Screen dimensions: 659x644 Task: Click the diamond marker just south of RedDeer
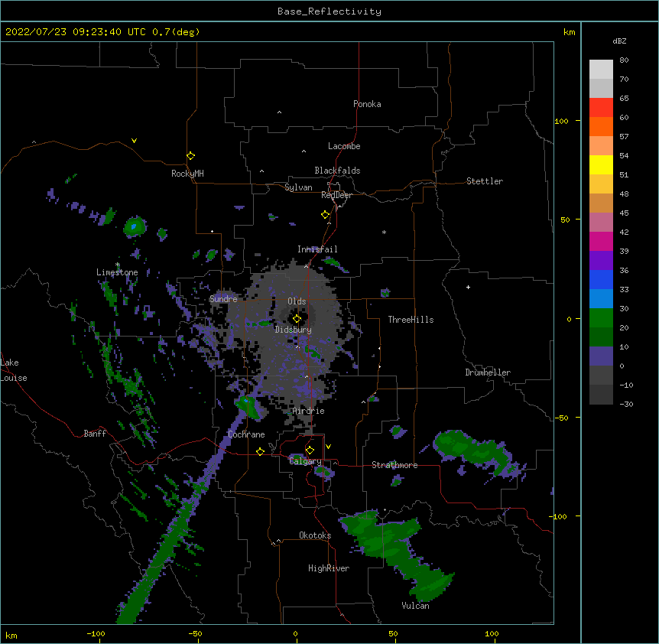326,215
